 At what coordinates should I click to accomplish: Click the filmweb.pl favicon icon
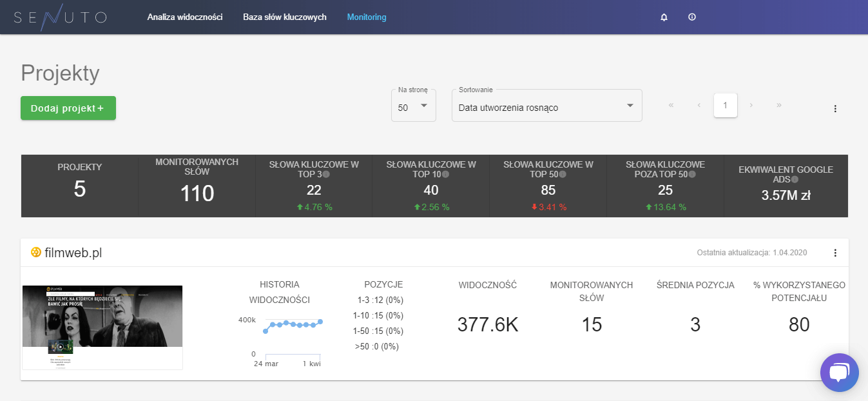[35, 253]
